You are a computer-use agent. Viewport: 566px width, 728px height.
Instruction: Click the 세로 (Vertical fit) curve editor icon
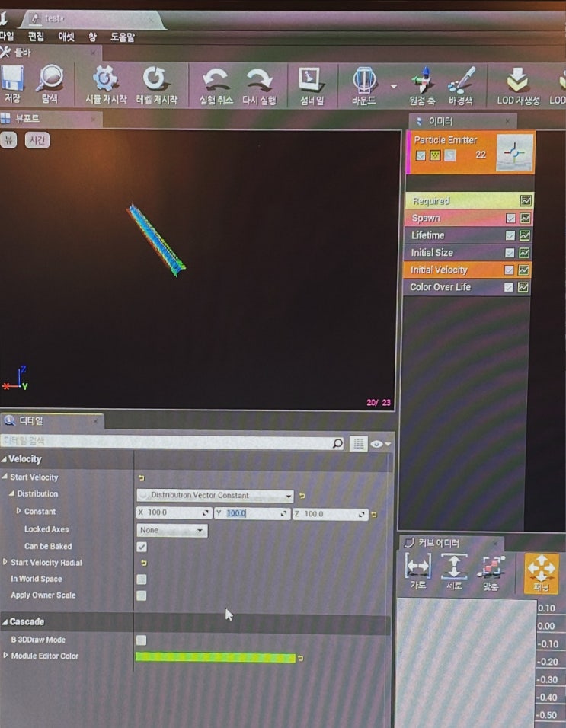pos(454,567)
